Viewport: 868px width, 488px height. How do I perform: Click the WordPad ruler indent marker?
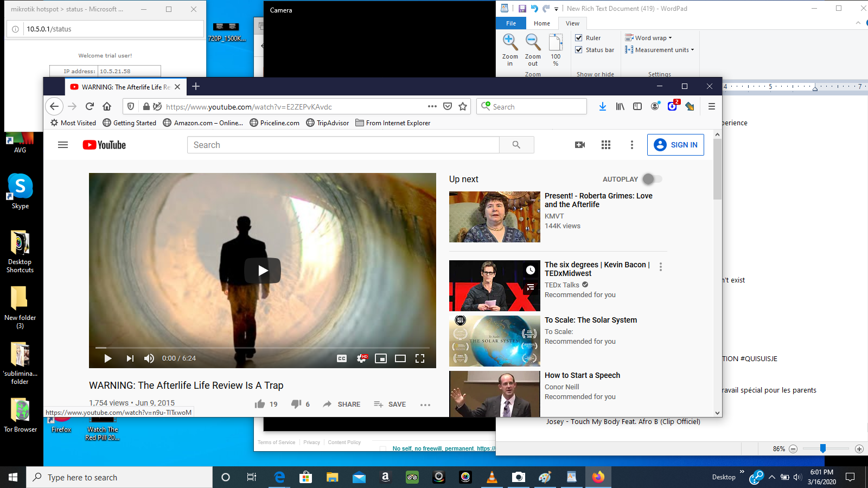click(x=815, y=87)
